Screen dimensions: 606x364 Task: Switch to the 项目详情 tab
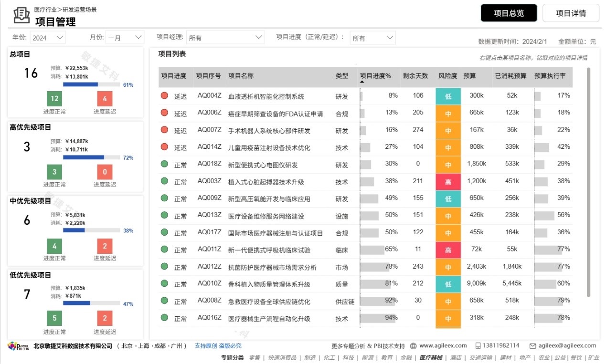(x=571, y=13)
